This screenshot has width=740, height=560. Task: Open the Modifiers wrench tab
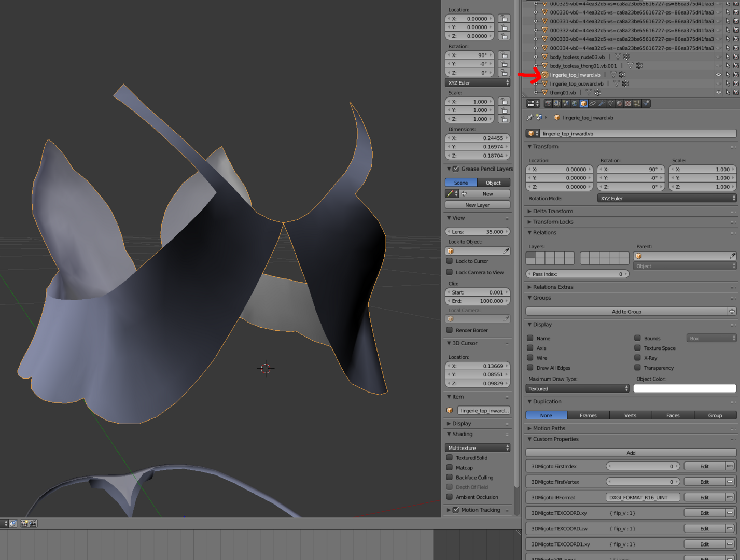(602, 103)
